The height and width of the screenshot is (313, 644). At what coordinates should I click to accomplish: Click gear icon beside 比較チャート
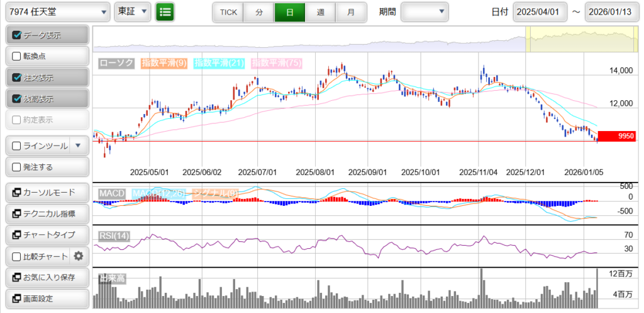79,256
